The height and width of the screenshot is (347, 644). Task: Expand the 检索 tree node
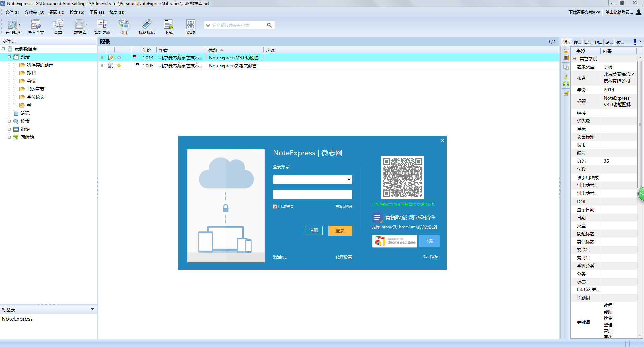click(9, 121)
